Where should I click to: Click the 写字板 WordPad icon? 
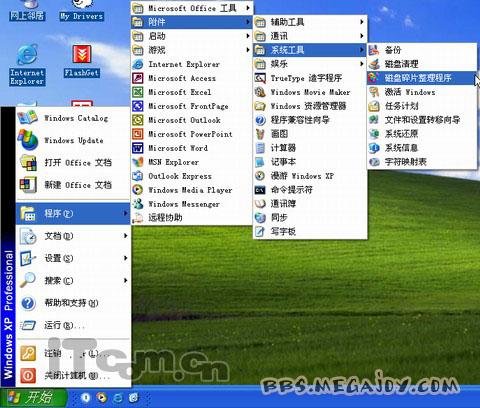[260, 231]
